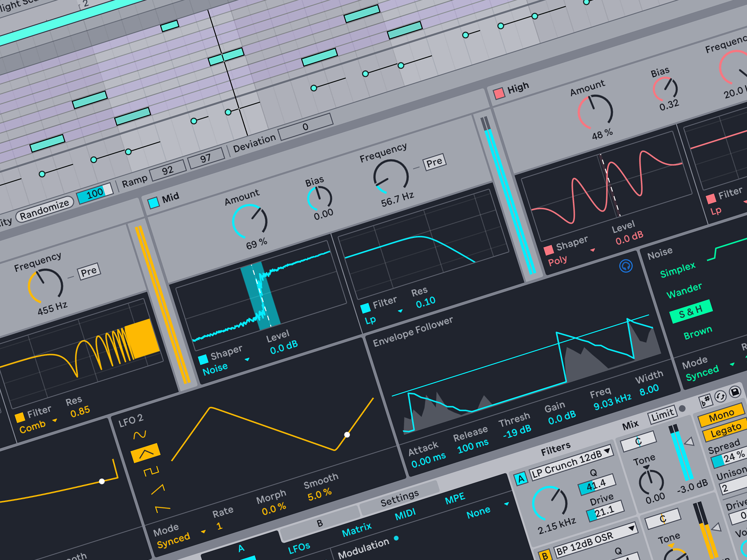Screen dimensions: 747x560
Task: Toggle the Mid band on/off square
Action: click(154, 203)
